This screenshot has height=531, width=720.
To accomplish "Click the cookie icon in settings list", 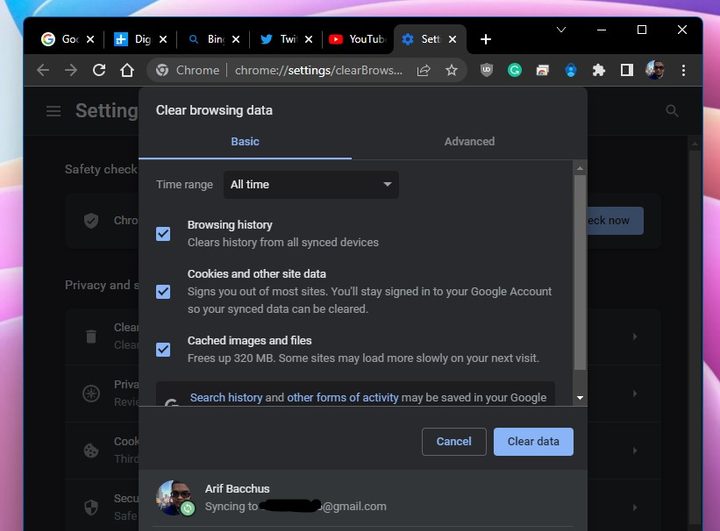I will [x=91, y=450].
